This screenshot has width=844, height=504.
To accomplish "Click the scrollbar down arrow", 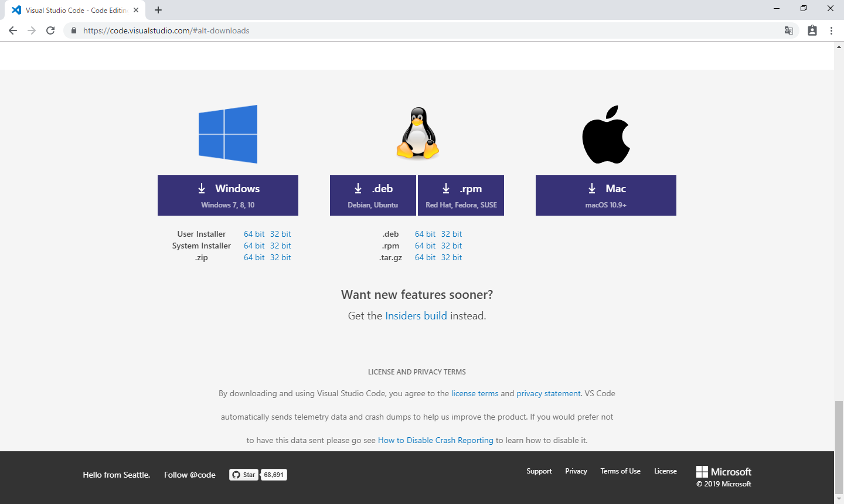I will coord(839,499).
